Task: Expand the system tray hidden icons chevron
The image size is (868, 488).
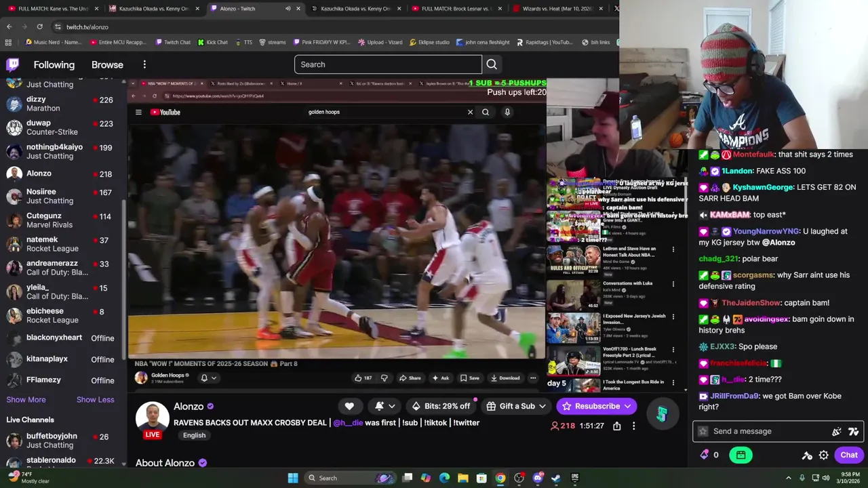Action: click(x=789, y=478)
